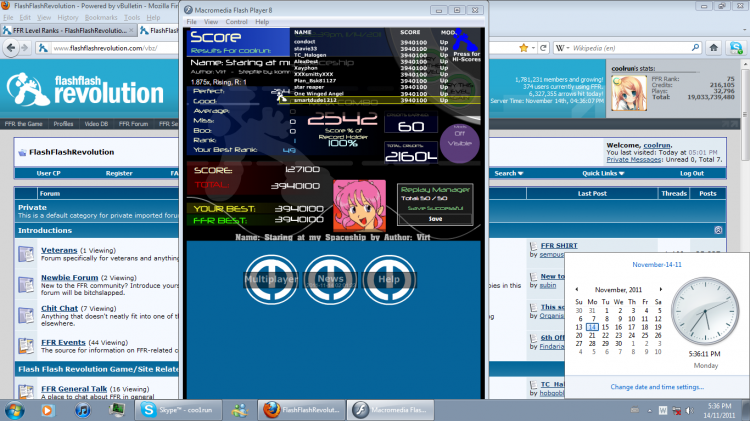The width and height of the screenshot is (750, 421).
Task: Click the reload icon in Firefox address bar
Action: 543,48
